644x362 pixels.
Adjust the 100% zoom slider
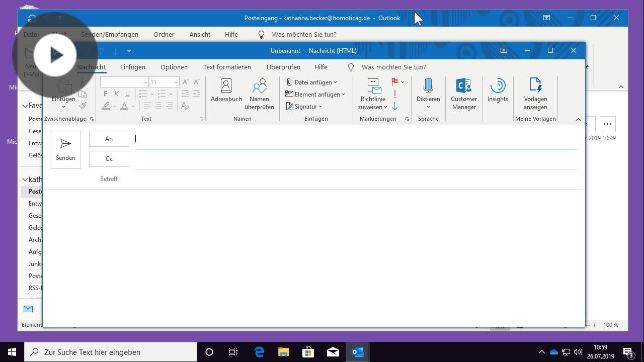(x=594, y=325)
